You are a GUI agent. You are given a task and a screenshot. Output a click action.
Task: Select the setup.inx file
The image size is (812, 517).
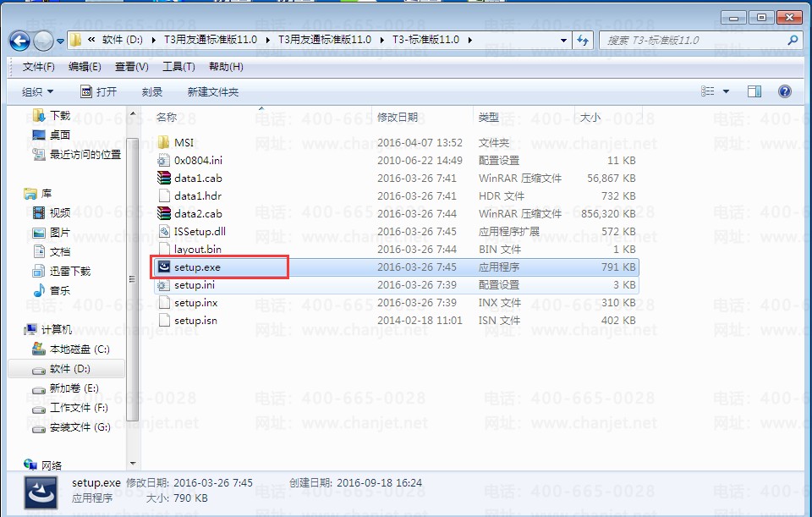click(195, 303)
